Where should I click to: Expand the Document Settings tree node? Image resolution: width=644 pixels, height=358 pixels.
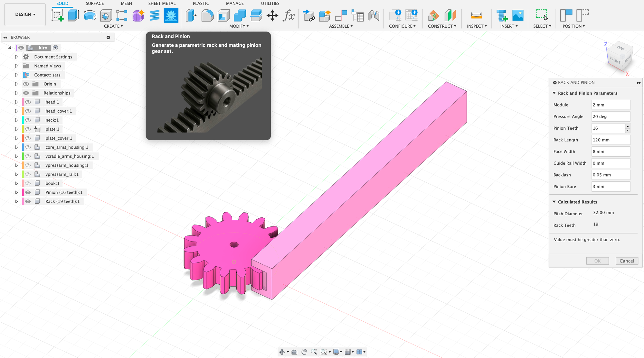(16, 57)
